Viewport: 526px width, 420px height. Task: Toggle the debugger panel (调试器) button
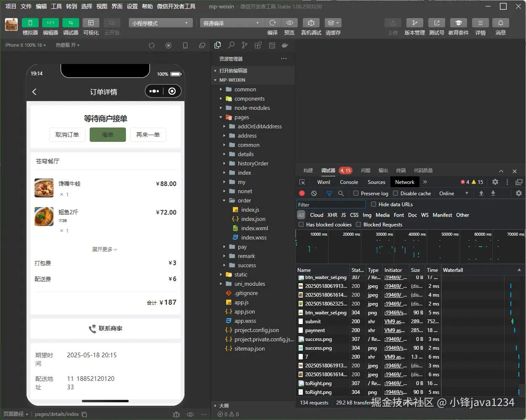(71, 23)
